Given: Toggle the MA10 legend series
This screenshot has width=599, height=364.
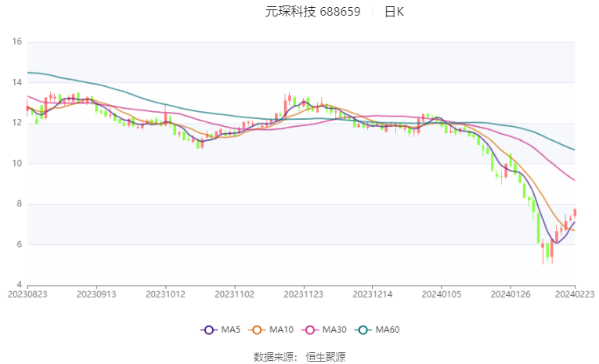Looking at the screenshot, I should click(x=271, y=330).
